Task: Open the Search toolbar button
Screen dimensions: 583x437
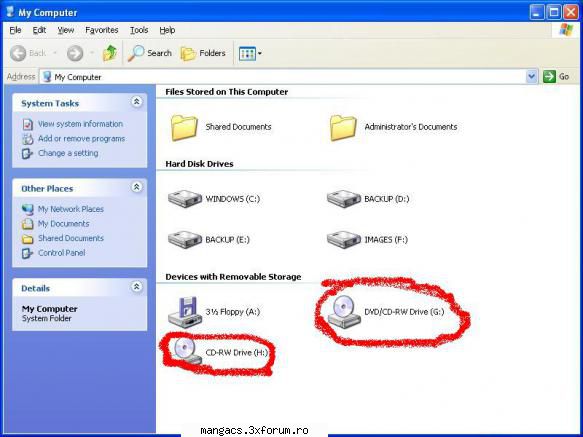Action: [x=149, y=53]
